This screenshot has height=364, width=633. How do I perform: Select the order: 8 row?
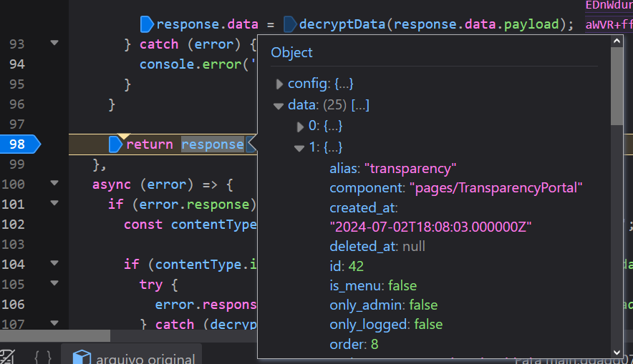click(x=354, y=344)
